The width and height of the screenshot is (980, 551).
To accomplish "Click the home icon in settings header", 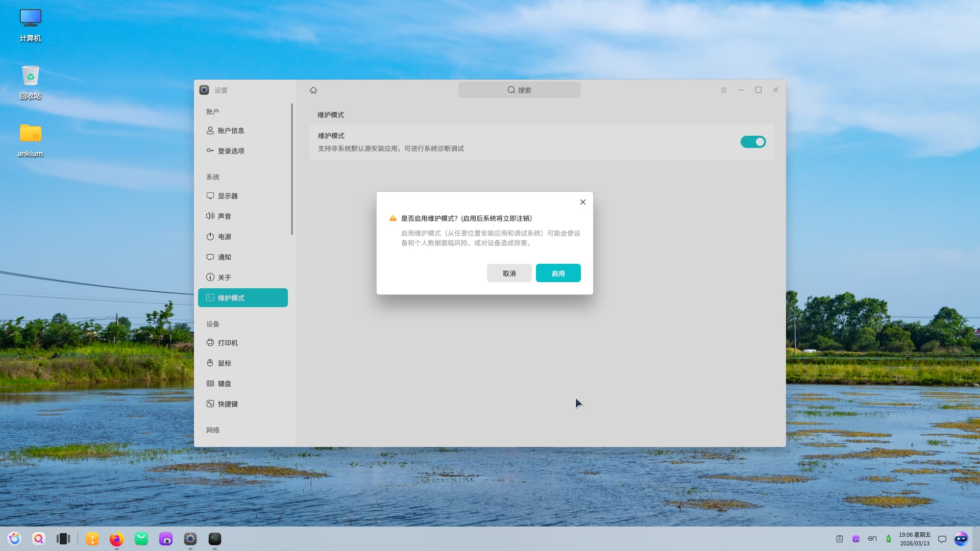I will [x=313, y=90].
